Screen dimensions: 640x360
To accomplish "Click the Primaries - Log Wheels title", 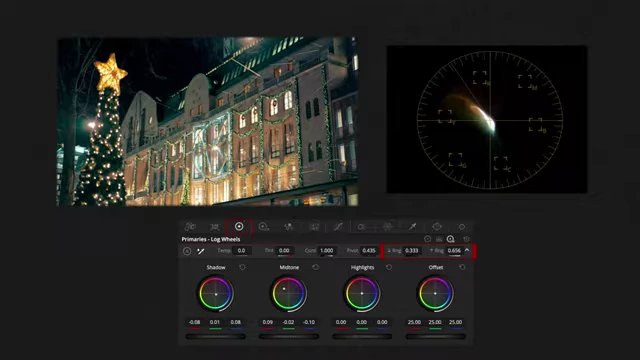I will coord(211,239).
